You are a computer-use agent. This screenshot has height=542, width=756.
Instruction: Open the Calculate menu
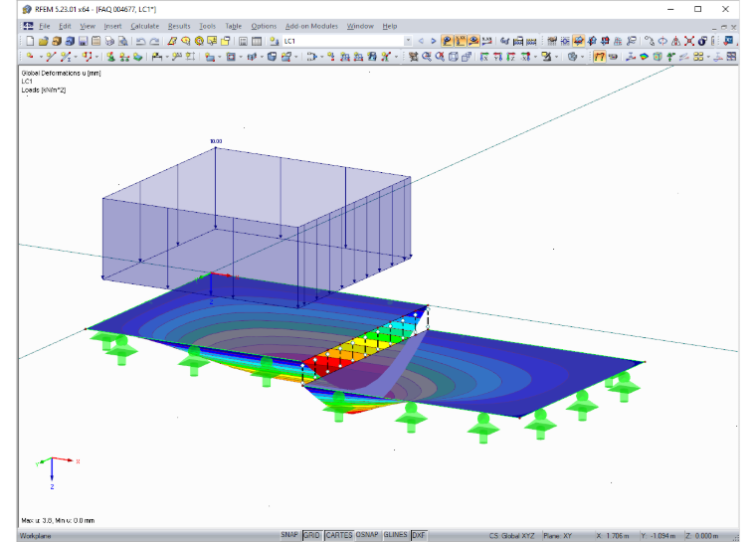tap(144, 26)
